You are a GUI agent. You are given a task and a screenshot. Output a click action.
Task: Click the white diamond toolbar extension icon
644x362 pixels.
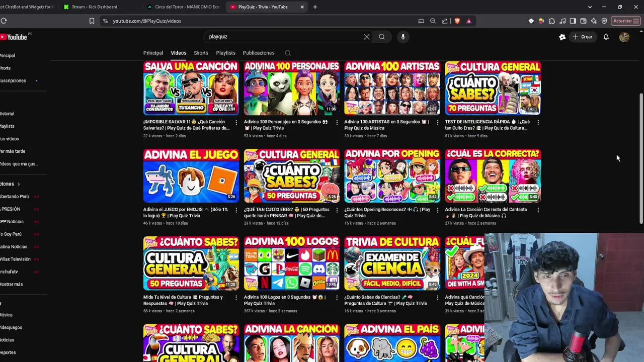531,21
